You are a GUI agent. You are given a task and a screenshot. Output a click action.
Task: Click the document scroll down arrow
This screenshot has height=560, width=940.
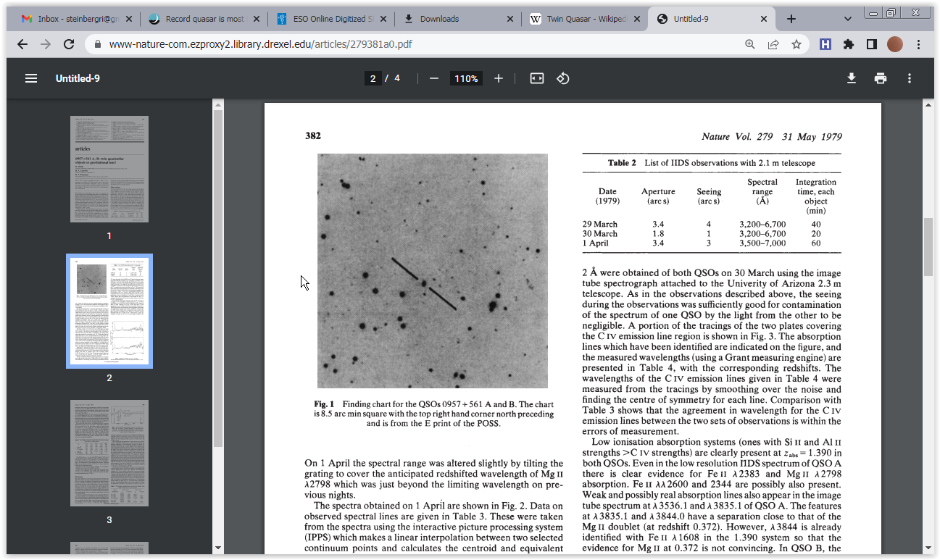(928, 548)
